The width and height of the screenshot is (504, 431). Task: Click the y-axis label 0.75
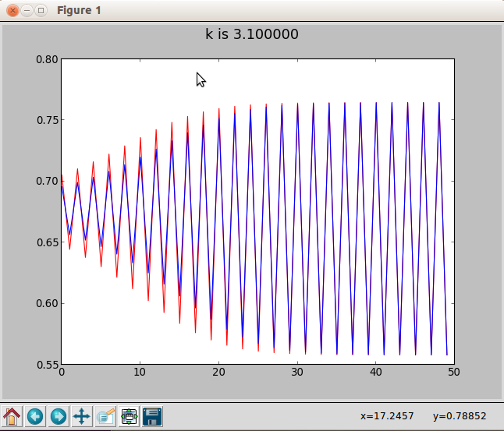click(x=47, y=120)
